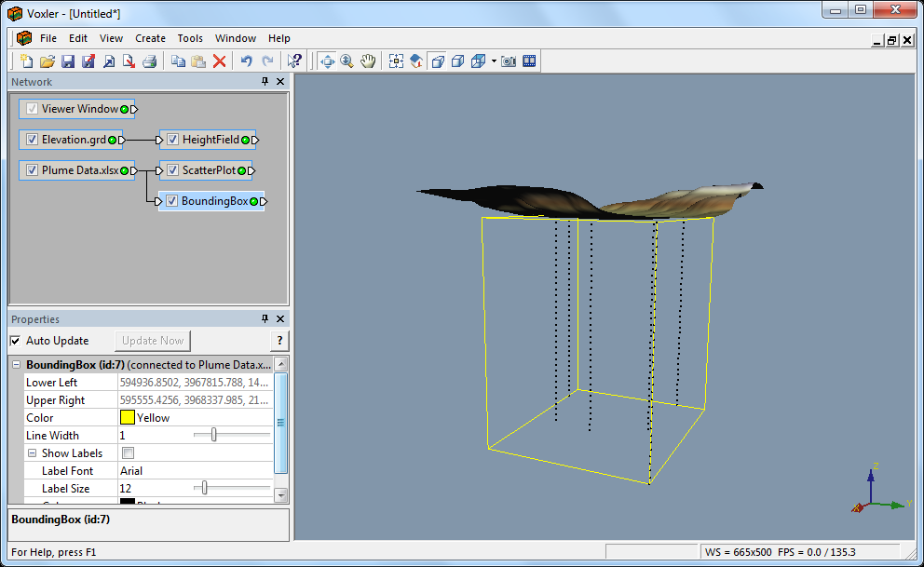
Task: Open the Help menu
Action: (279, 38)
